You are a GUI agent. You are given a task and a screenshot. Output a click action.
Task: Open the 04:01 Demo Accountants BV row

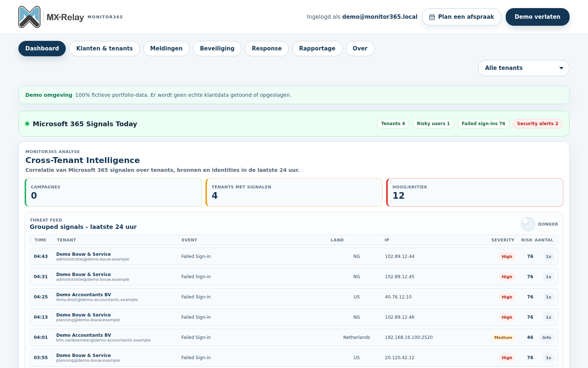coord(294,337)
